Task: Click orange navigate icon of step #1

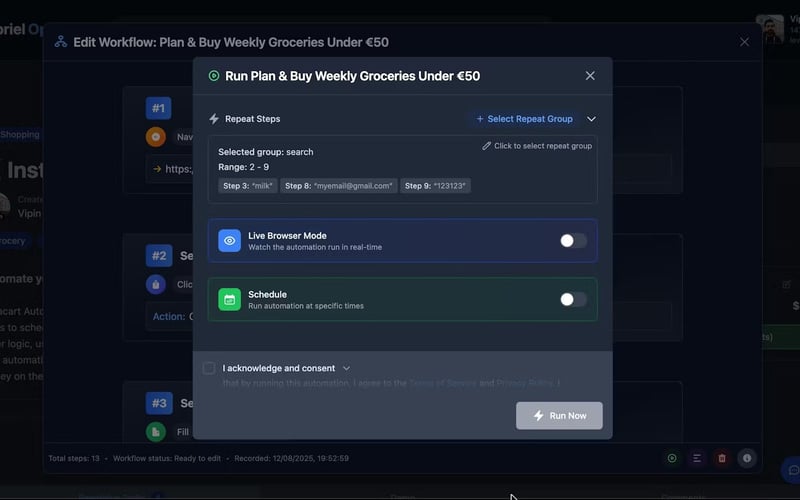Action: pyautogui.click(x=156, y=137)
